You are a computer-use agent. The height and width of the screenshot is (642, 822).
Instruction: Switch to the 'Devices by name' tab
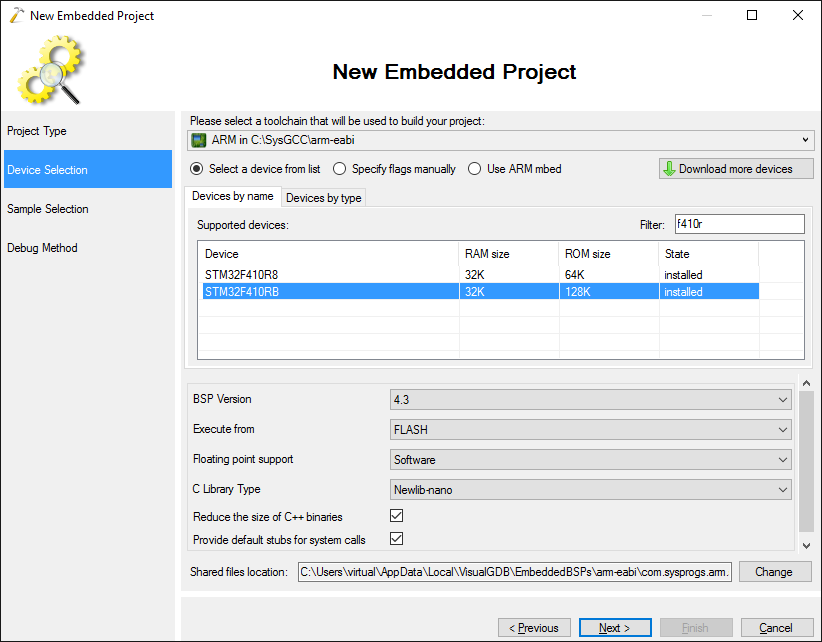pyautogui.click(x=233, y=196)
